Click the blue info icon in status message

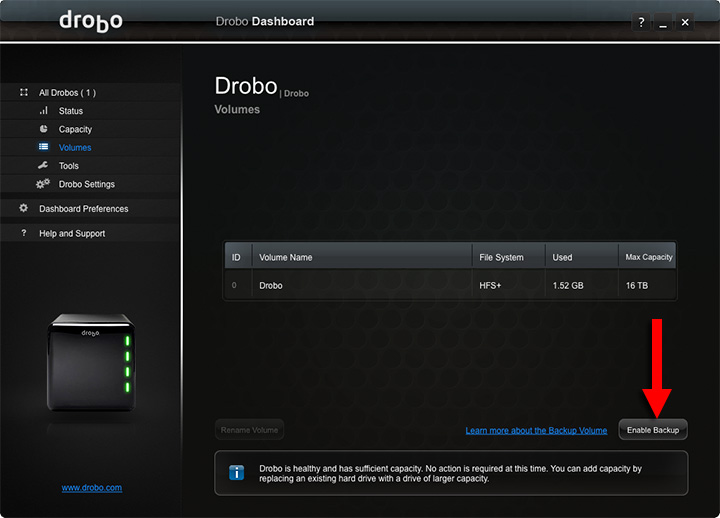point(236,473)
